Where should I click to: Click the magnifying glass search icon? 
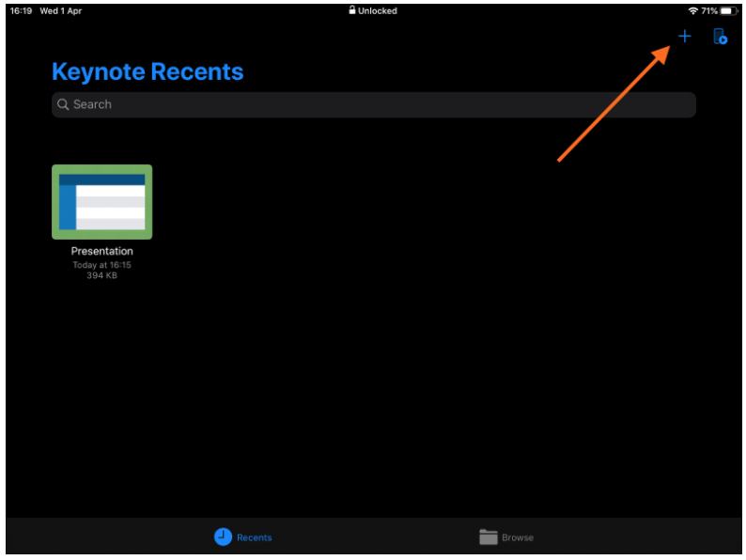pos(63,104)
